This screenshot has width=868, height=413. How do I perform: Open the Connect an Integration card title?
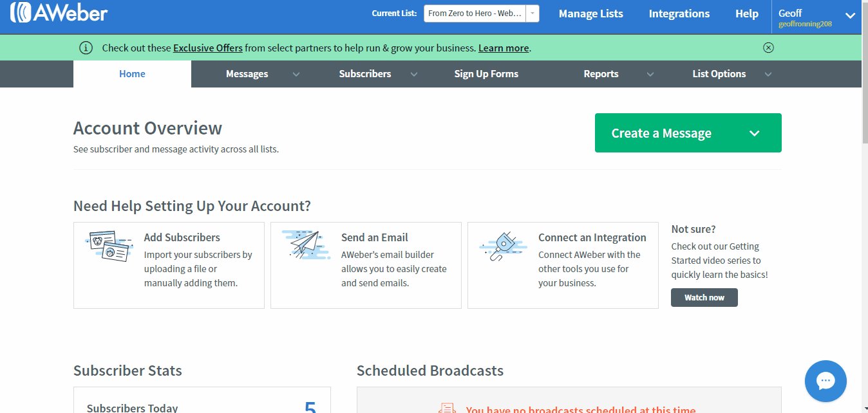coord(592,237)
